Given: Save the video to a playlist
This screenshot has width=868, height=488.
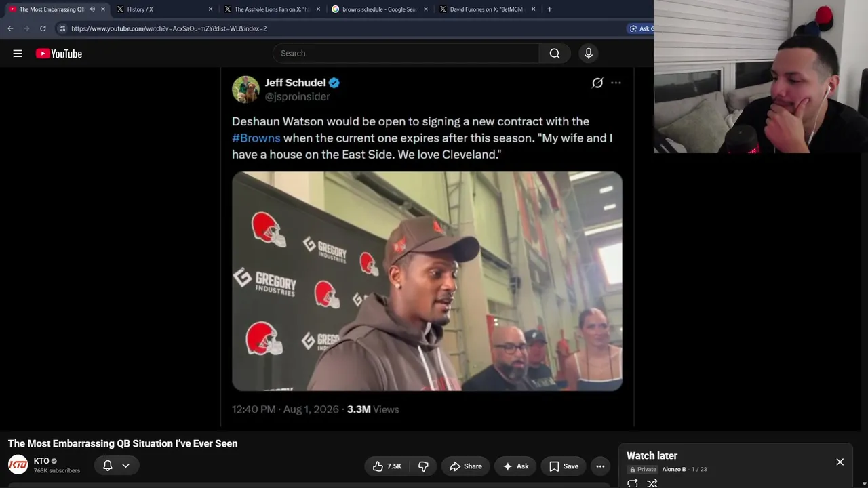Looking at the screenshot, I should point(564,466).
